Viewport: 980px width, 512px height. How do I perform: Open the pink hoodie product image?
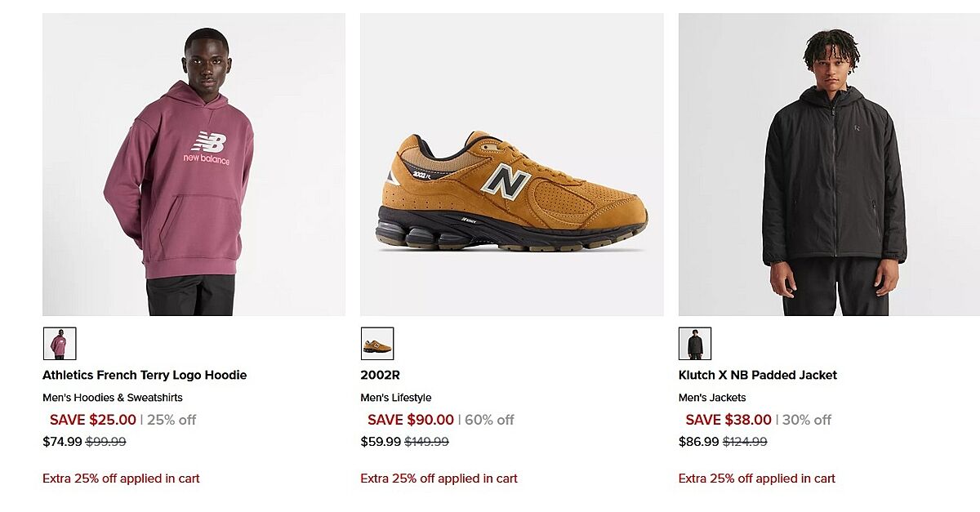194,164
